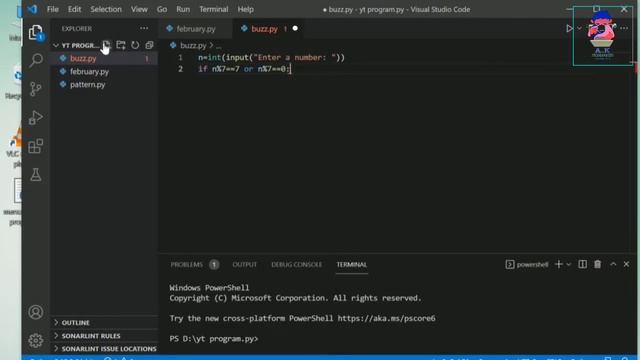Viewport: 640px width, 360px height.
Task: Switch to the Output panel tab
Action: (244, 264)
